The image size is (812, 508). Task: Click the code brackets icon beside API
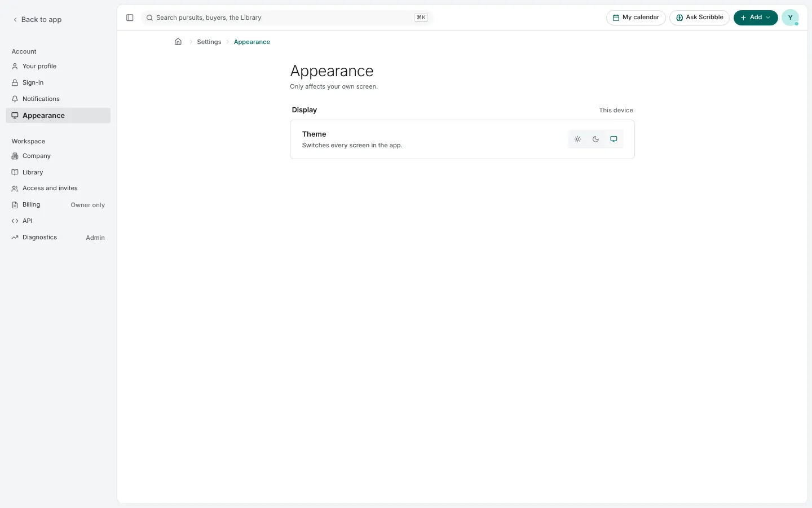pyautogui.click(x=15, y=221)
